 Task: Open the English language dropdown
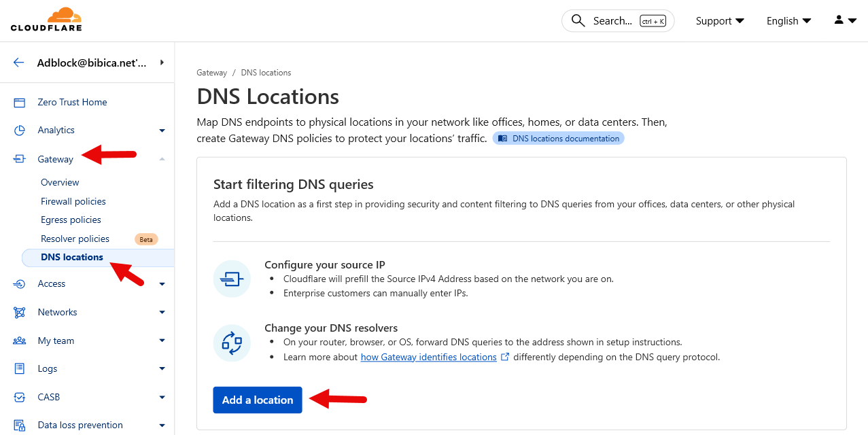pyautogui.click(x=788, y=21)
